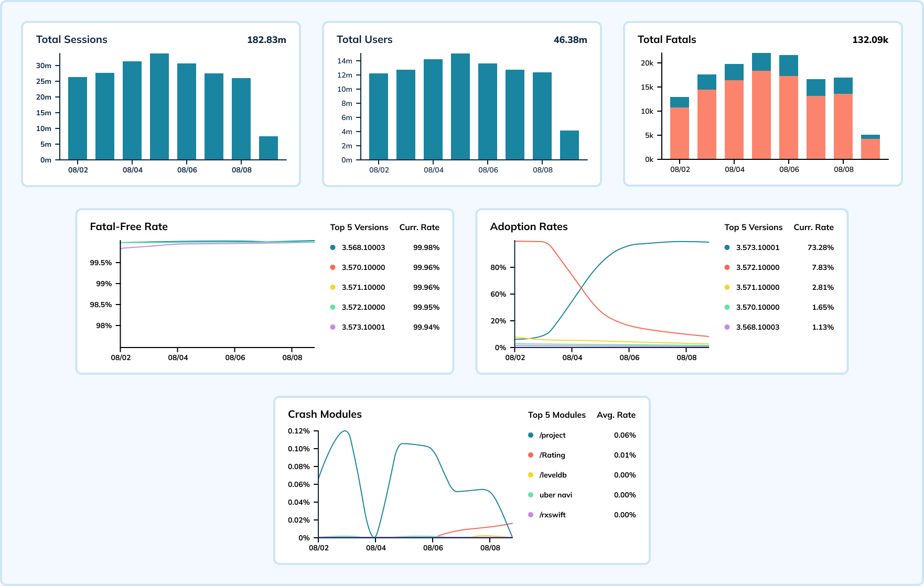Viewport: 924px width, 586px height.
Task: Click the /project module name
Action: [x=553, y=435]
